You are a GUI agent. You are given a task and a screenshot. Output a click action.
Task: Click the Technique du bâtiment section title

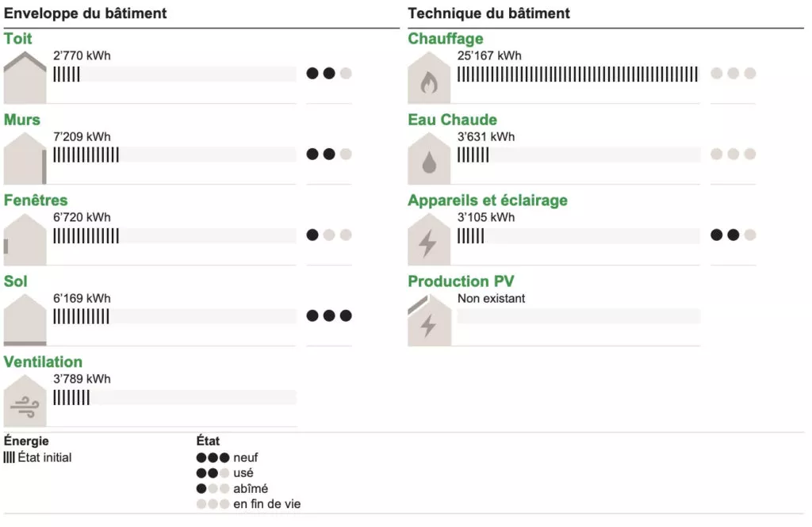click(x=488, y=13)
